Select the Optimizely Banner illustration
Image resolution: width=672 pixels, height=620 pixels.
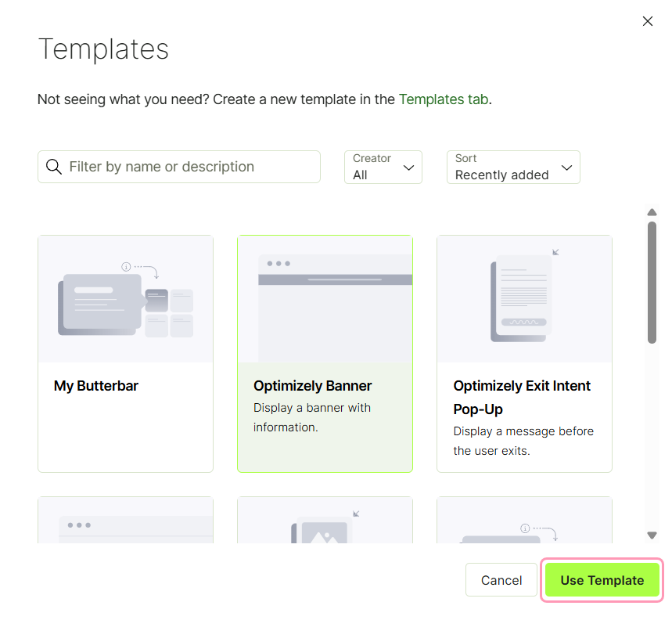tap(325, 299)
